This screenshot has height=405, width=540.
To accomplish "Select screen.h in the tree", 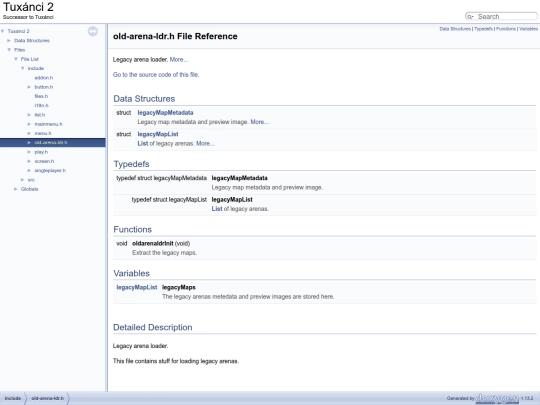I will click(x=44, y=161).
